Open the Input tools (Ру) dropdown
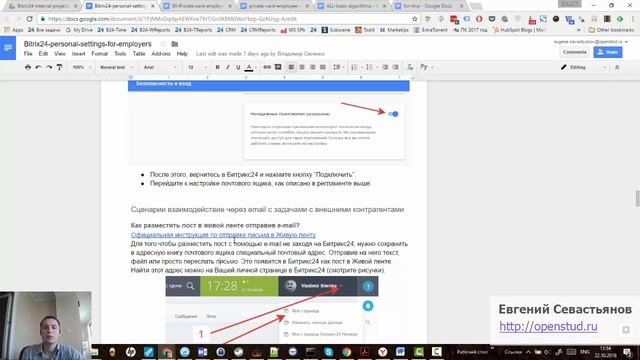Screen dimensions: 640x360 pyautogui.click(x=426, y=67)
